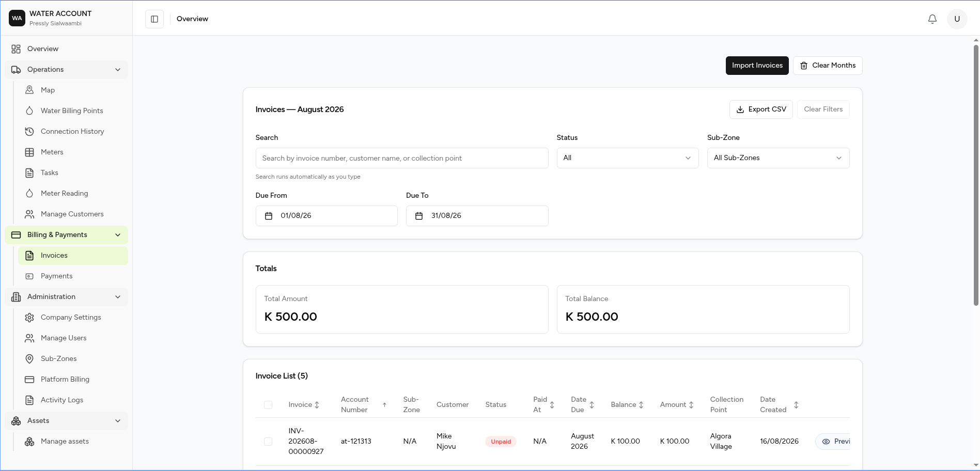Collapse the Operations section chevron

coord(118,70)
